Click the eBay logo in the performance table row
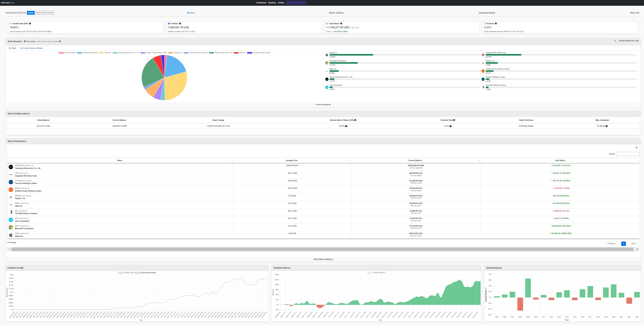The width and height of the screenshot is (644, 325). point(11,205)
